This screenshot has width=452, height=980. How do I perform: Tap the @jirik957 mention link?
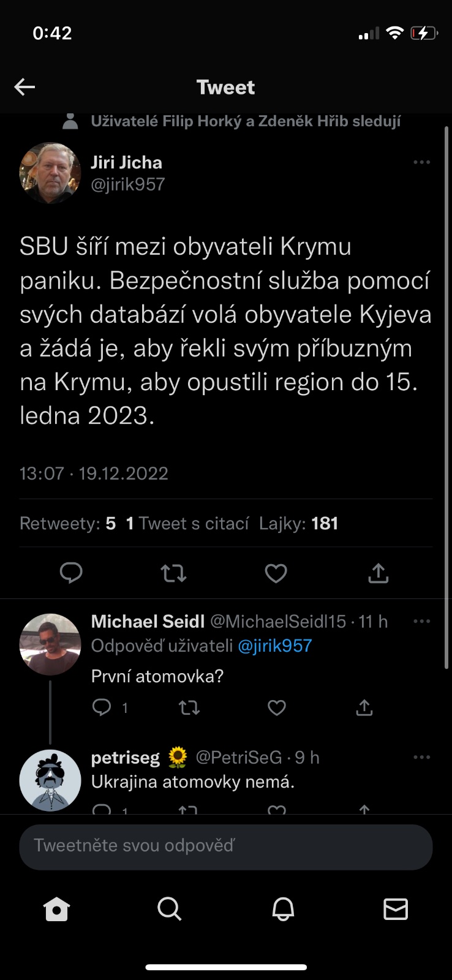click(x=274, y=646)
